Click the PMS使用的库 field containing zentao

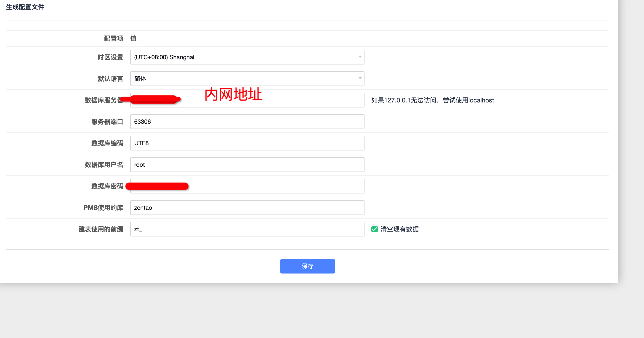point(247,208)
